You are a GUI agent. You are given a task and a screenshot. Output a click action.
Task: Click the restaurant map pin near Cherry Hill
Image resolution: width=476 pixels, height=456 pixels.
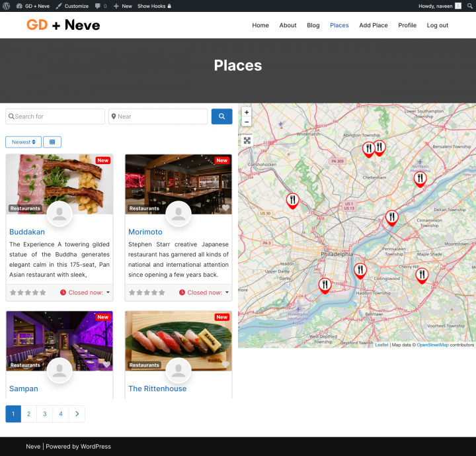422,275
